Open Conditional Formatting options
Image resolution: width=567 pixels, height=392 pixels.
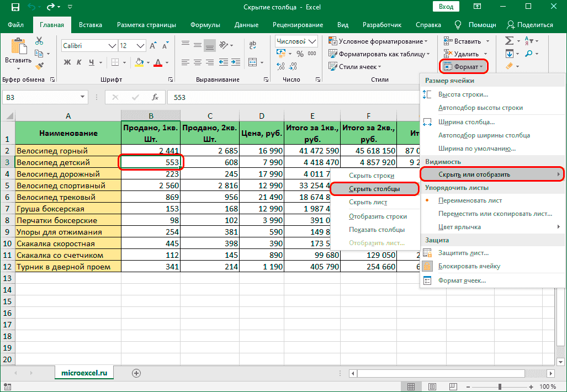pos(377,41)
